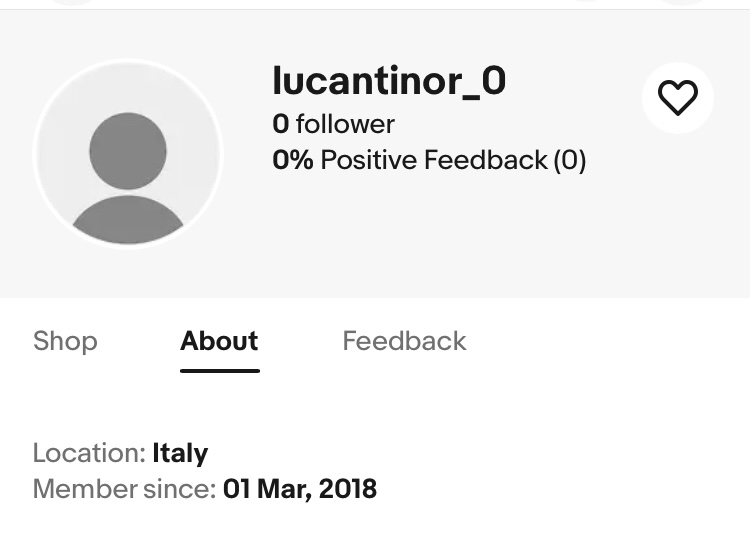Open the 0 follower count

coord(333,124)
